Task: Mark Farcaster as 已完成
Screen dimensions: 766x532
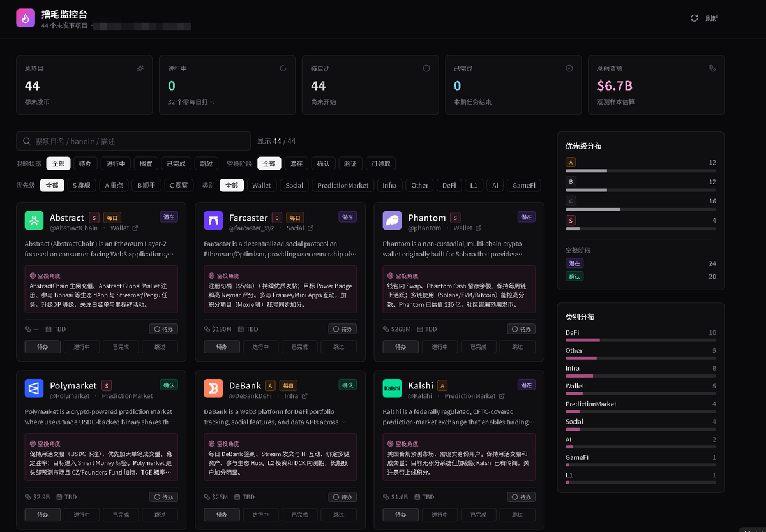Action: click(300, 347)
